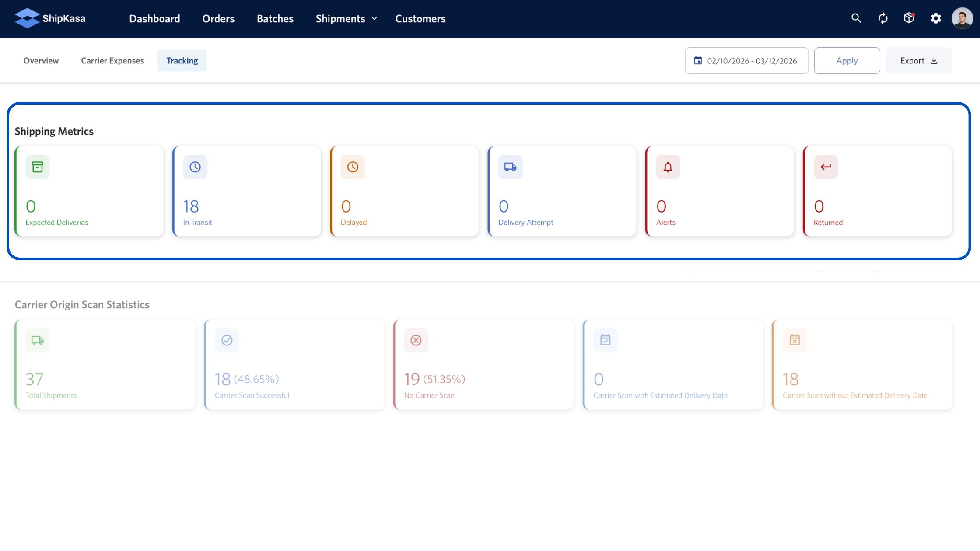Click the Delivery Attempt truck icon

510,167
